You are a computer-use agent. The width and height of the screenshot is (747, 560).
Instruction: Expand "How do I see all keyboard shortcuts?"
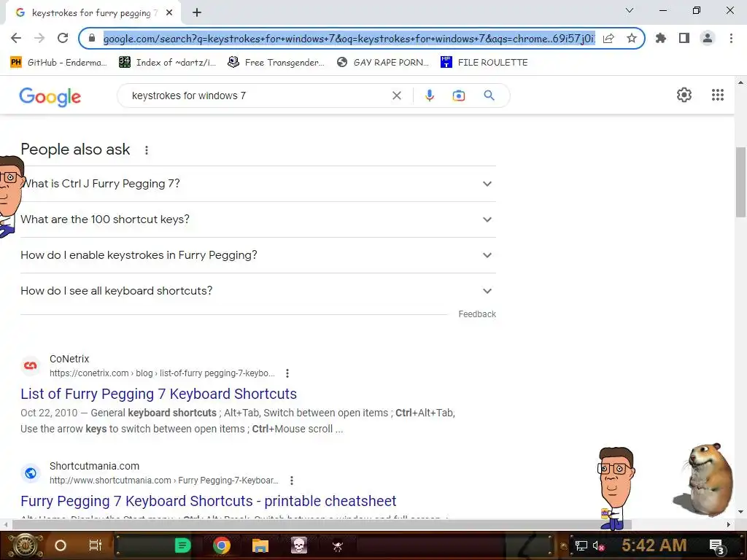click(x=258, y=291)
